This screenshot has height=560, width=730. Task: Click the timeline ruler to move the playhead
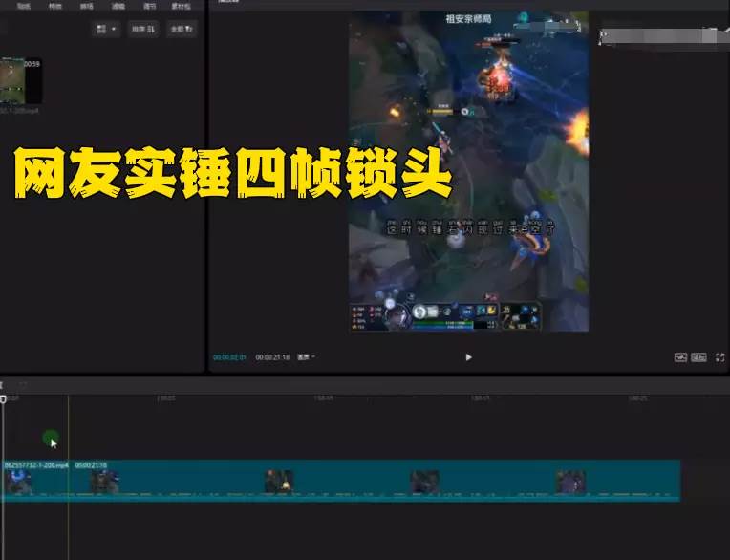(365, 398)
